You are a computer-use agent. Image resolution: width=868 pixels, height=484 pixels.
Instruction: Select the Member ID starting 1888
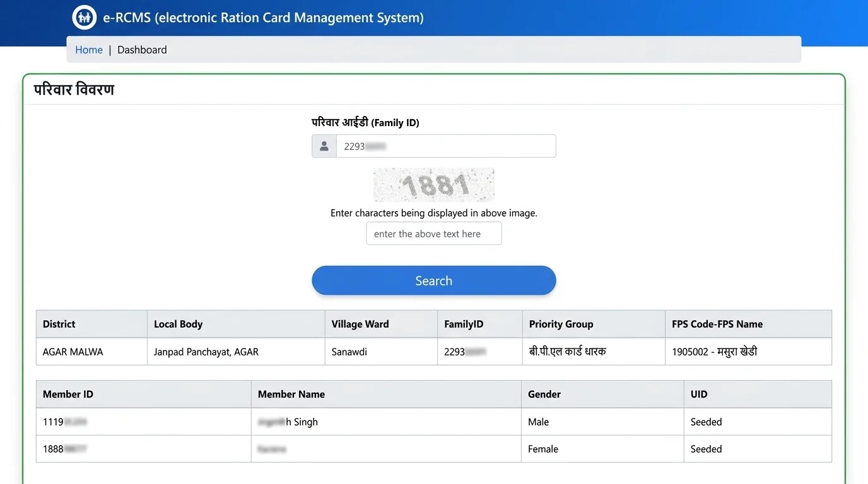(144, 449)
